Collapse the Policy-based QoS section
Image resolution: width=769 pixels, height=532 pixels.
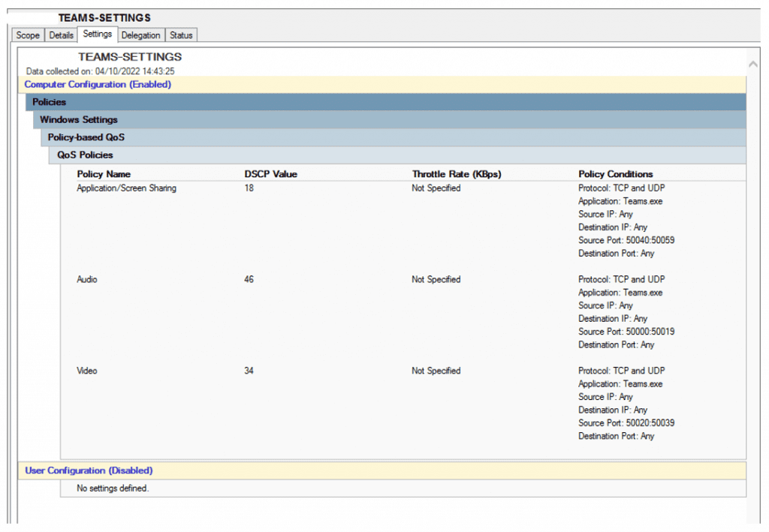pyautogui.click(x=86, y=138)
